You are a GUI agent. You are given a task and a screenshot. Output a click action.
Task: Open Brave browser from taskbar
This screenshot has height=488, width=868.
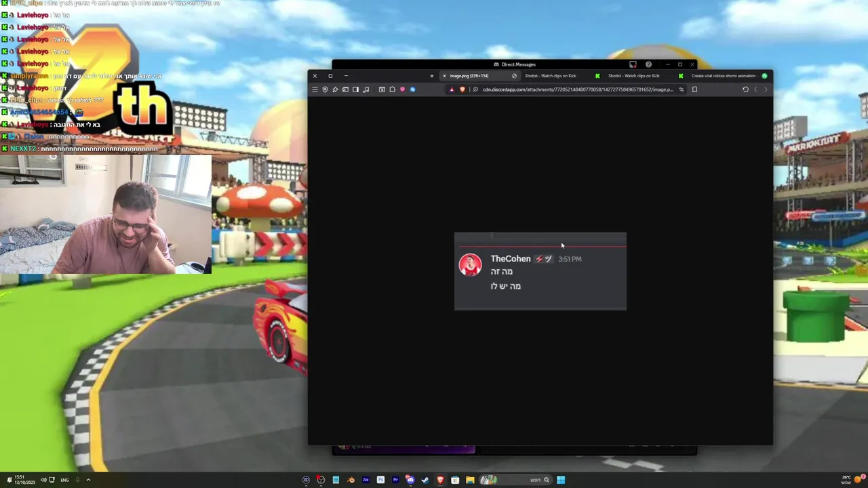(x=440, y=480)
